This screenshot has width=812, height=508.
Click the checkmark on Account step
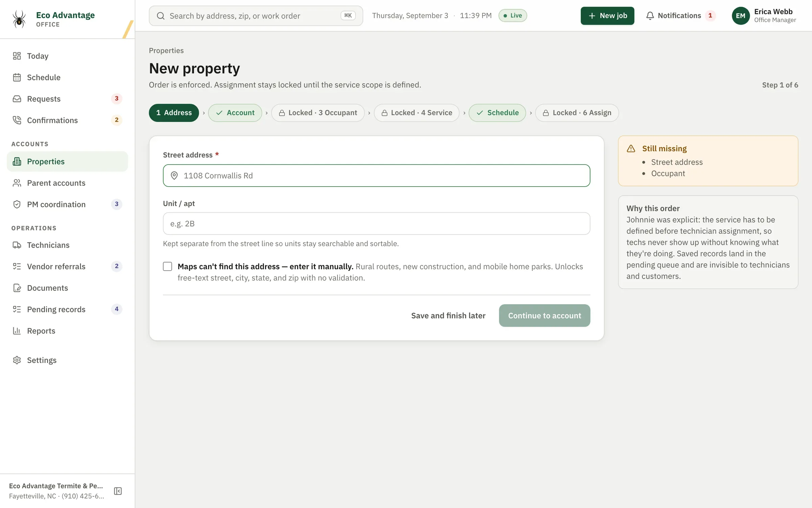point(219,113)
